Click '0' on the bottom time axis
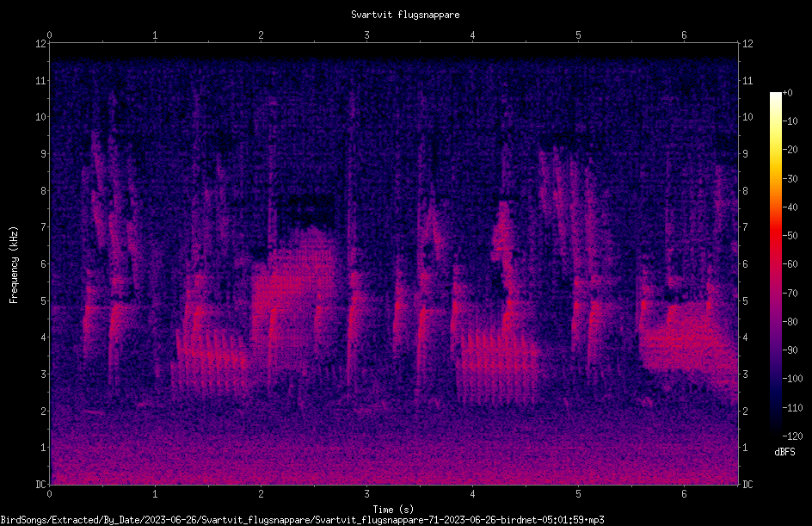This screenshot has height=526, width=812. click(x=49, y=494)
